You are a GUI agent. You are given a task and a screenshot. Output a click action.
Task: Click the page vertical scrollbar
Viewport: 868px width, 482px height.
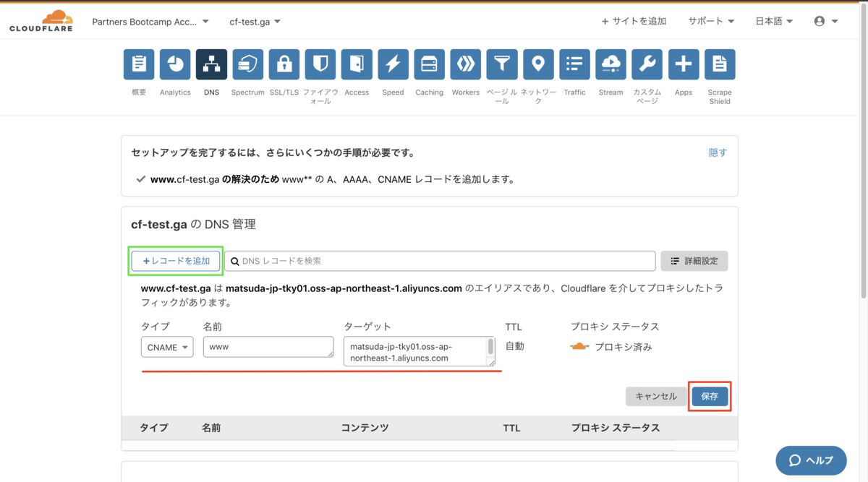pos(862,152)
